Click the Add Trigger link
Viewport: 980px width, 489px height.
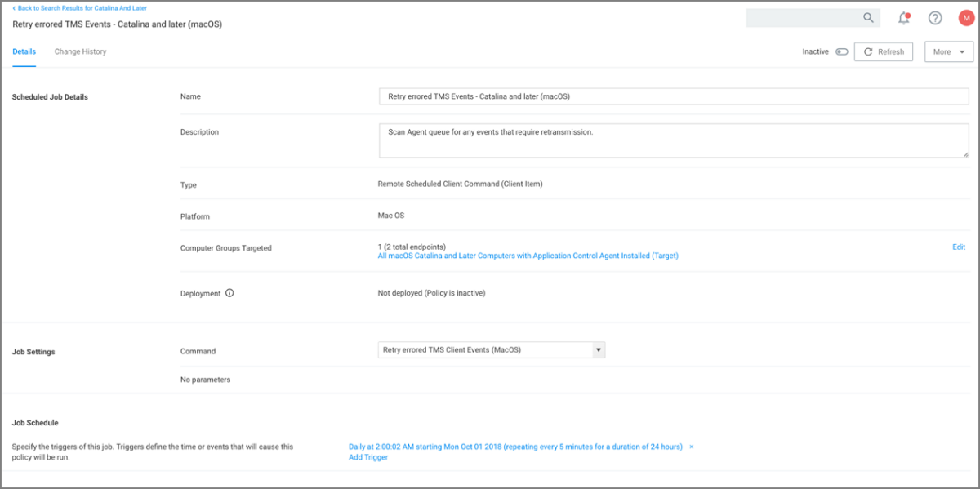tap(368, 457)
